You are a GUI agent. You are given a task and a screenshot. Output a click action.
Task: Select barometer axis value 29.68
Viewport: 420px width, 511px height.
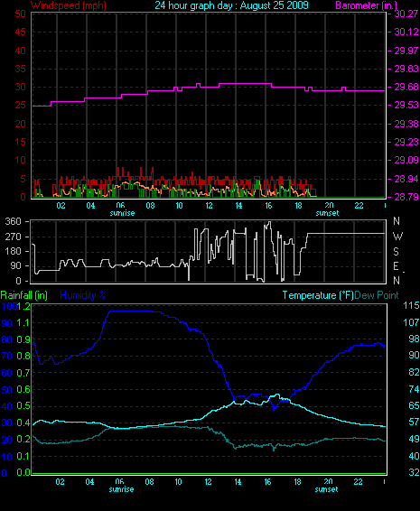(x=406, y=87)
